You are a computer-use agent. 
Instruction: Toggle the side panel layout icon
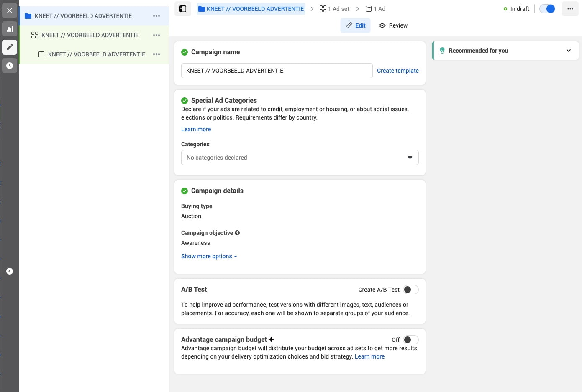[183, 9]
